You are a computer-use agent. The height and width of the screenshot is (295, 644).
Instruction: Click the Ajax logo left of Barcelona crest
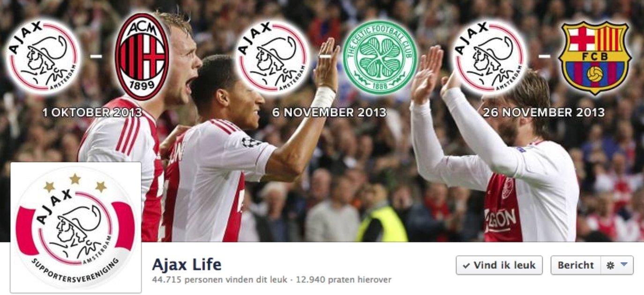[x=490, y=57]
